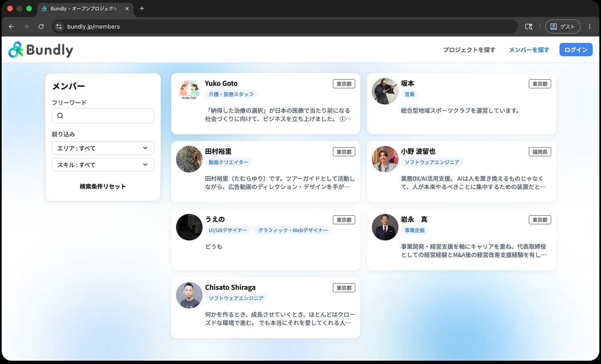Click 東京都 badge on Yuko Goto's card
The height and width of the screenshot is (364, 601).
344,84
